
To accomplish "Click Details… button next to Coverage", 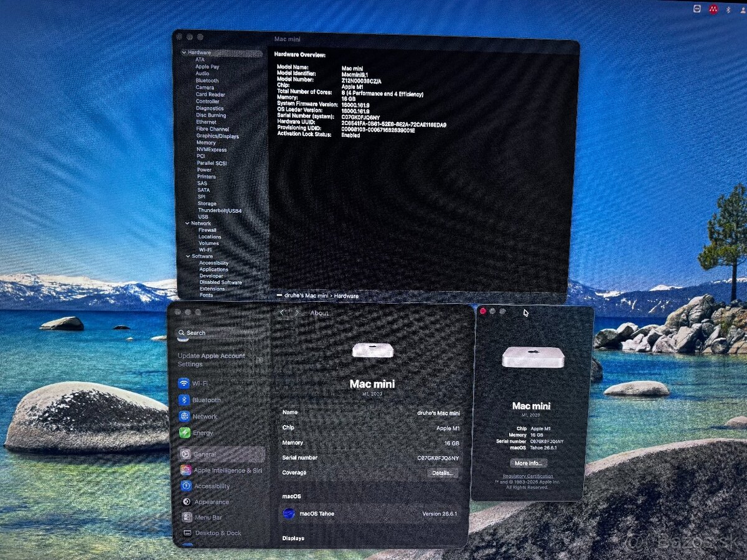I will (x=443, y=473).
